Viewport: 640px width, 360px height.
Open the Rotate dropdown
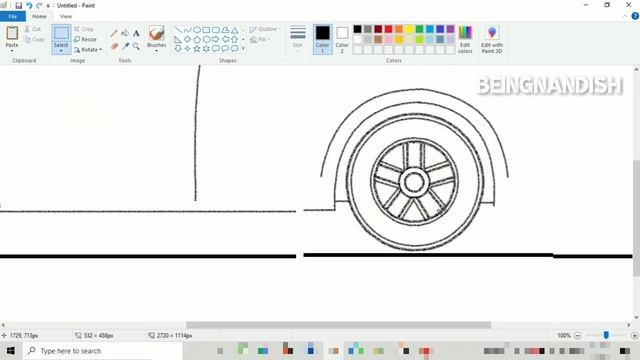(x=88, y=50)
